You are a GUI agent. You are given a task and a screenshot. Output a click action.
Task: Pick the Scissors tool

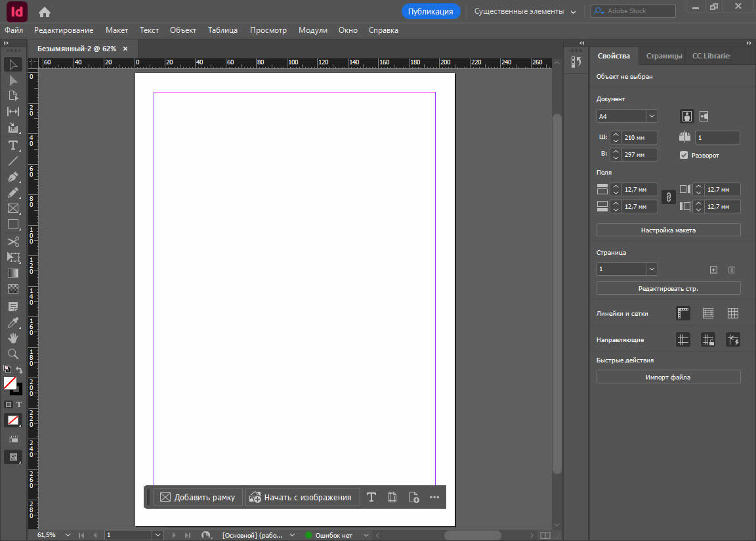coord(12,241)
